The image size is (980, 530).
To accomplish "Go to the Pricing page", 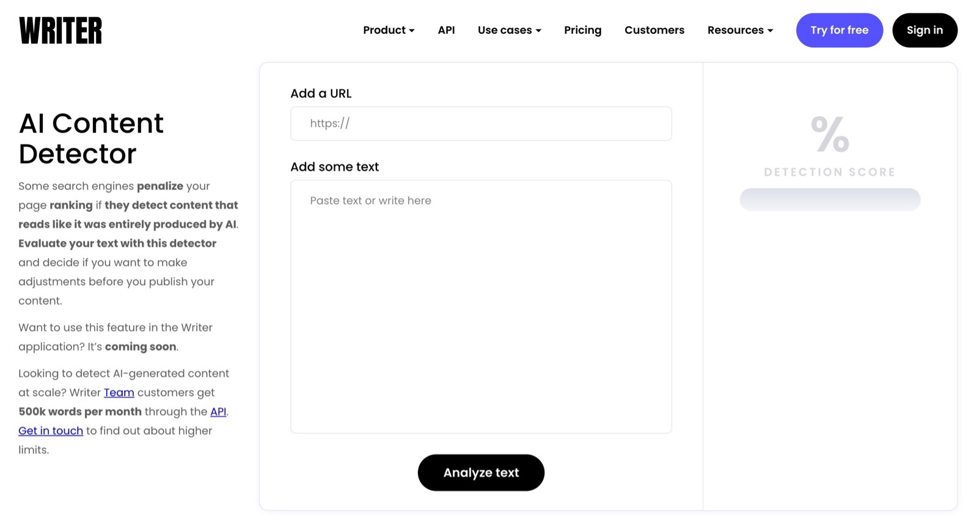I will 582,30.
